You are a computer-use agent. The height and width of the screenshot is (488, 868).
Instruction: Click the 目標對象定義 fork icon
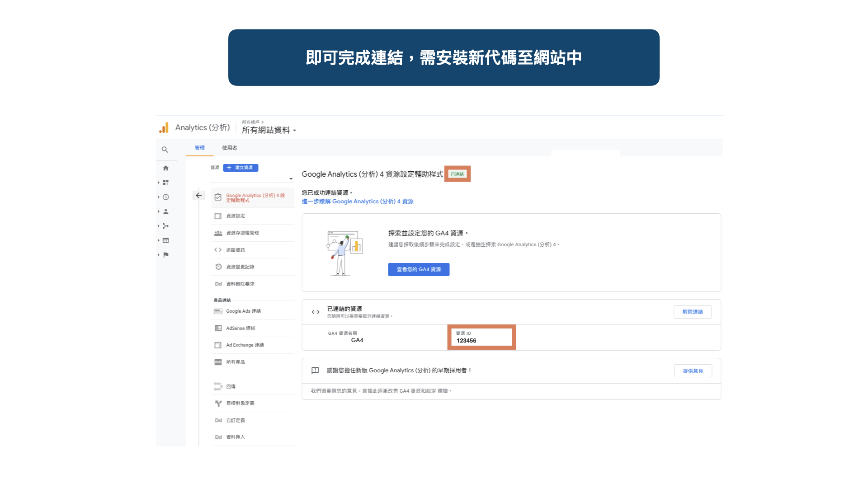[x=218, y=404]
